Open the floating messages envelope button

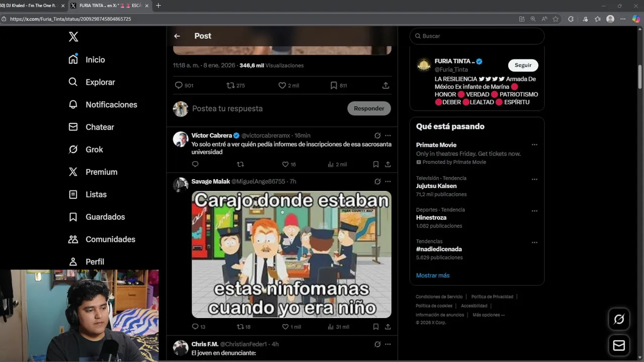tap(619, 346)
